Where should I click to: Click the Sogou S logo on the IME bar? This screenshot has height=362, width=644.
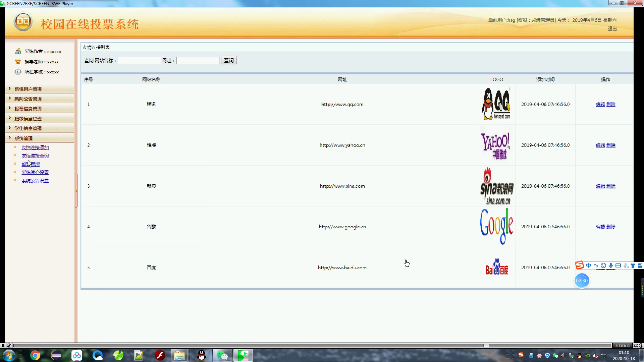tap(580, 265)
